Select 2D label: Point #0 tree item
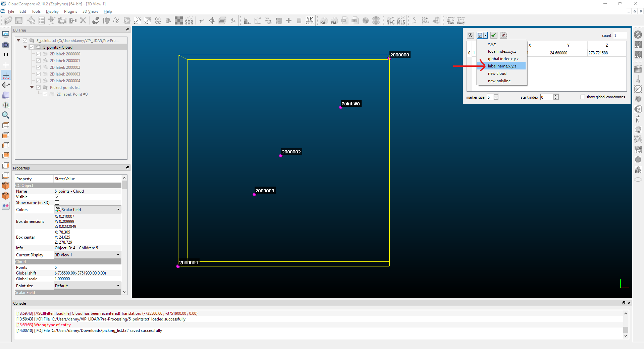 point(72,94)
